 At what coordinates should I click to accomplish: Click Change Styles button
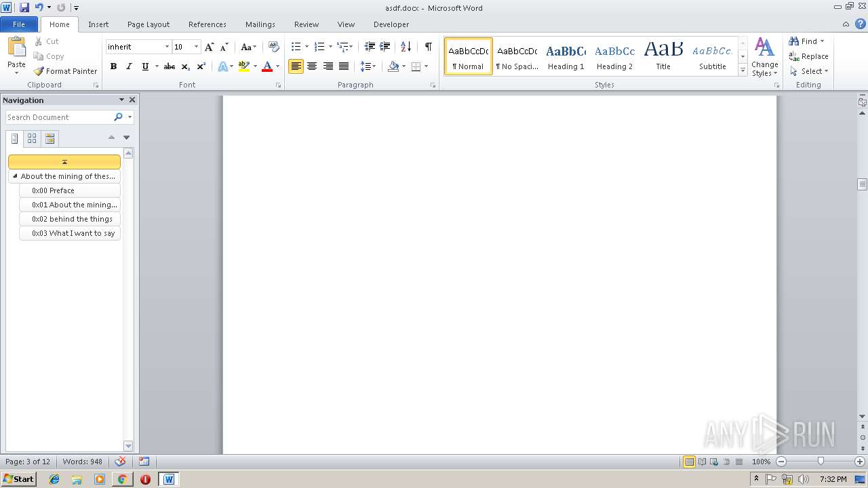coord(764,57)
